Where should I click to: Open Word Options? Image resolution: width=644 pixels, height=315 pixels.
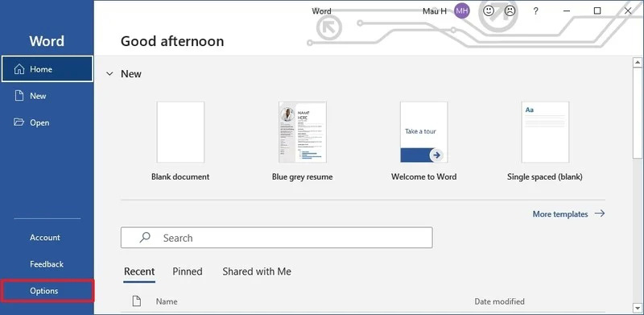click(47, 291)
